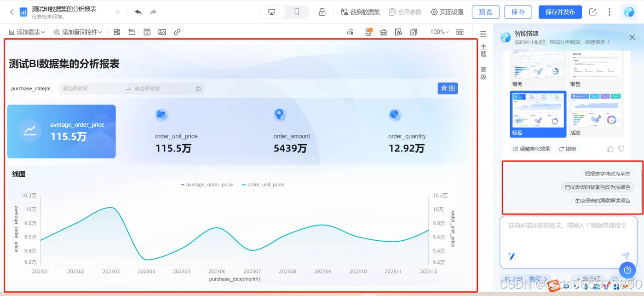Choose suggestion 生成报表的洞察解读报告
The height and width of the screenshot is (296, 644).
(x=603, y=201)
